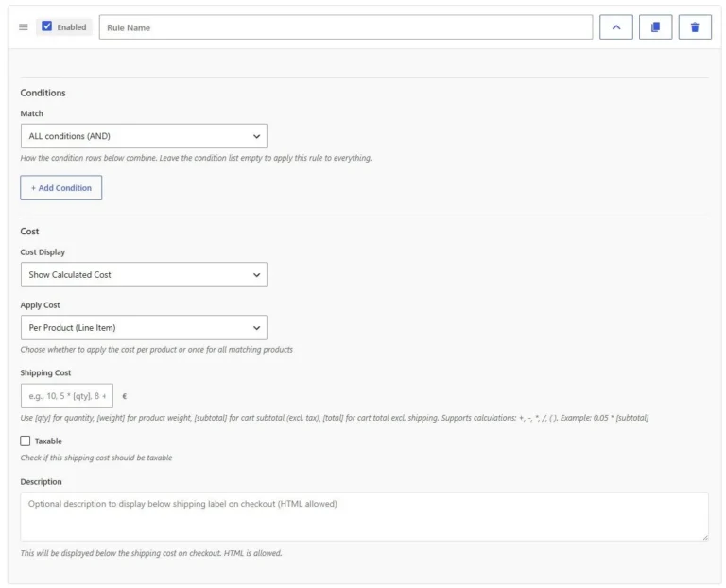Click the euro currency symbol
The height and width of the screenshot is (588, 726).
125,396
